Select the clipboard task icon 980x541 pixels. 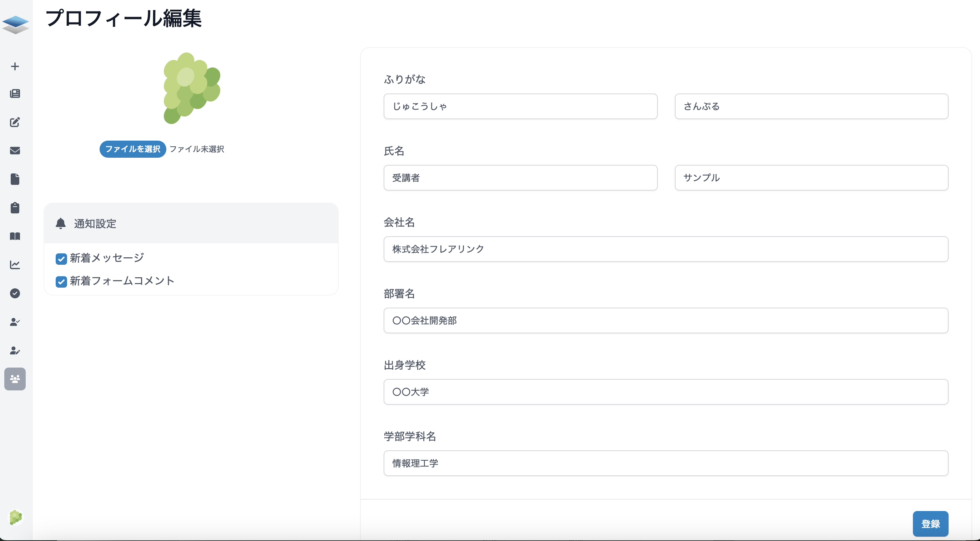click(15, 208)
